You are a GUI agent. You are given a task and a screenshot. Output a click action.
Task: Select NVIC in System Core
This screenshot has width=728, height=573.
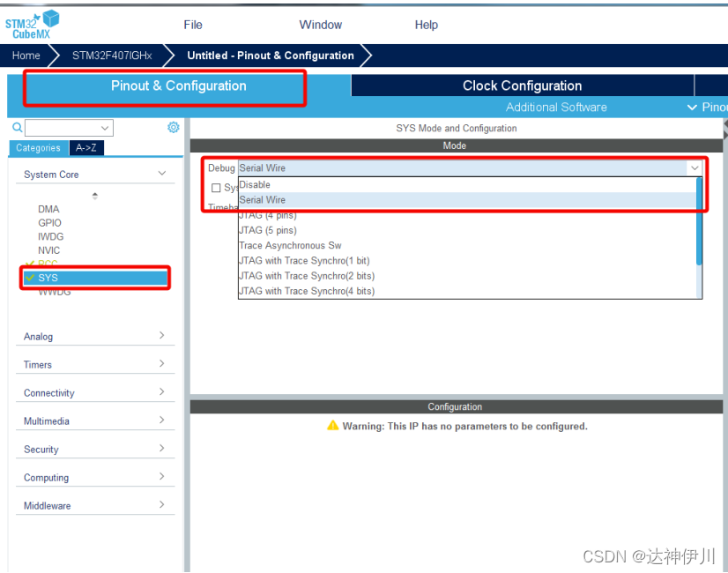(x=48, y=250)
